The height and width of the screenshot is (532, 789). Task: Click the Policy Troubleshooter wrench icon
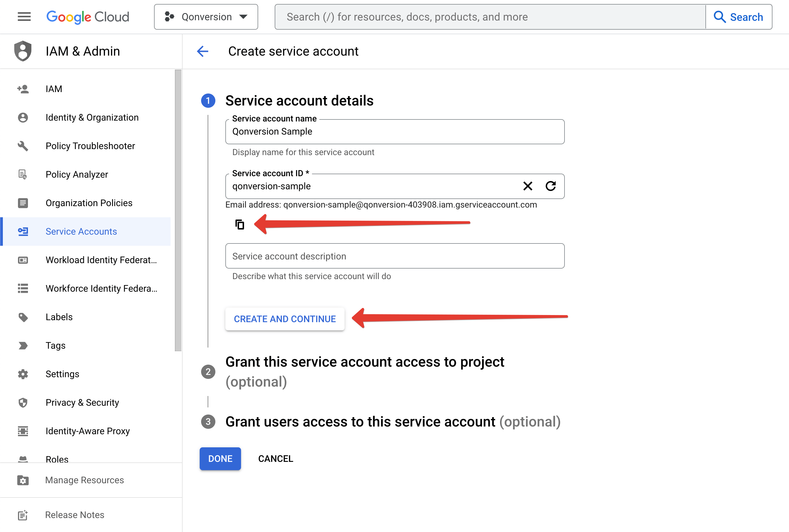click(x=23, y=146)
